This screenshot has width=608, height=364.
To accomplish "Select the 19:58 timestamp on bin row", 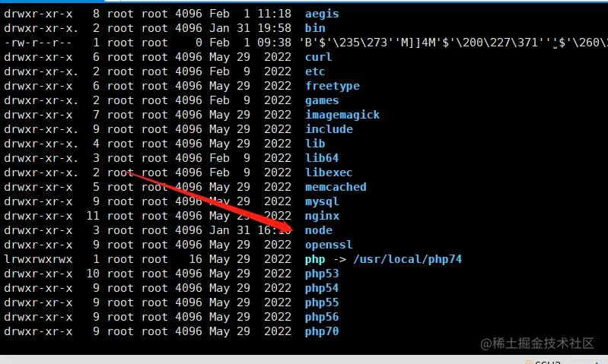I will tap(274, 28).
